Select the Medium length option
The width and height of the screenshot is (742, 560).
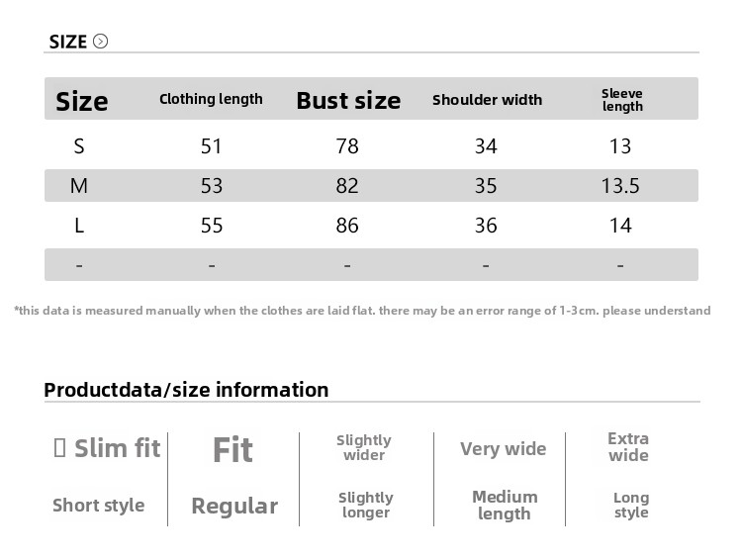pyautogui.click(x=505, y=505)
